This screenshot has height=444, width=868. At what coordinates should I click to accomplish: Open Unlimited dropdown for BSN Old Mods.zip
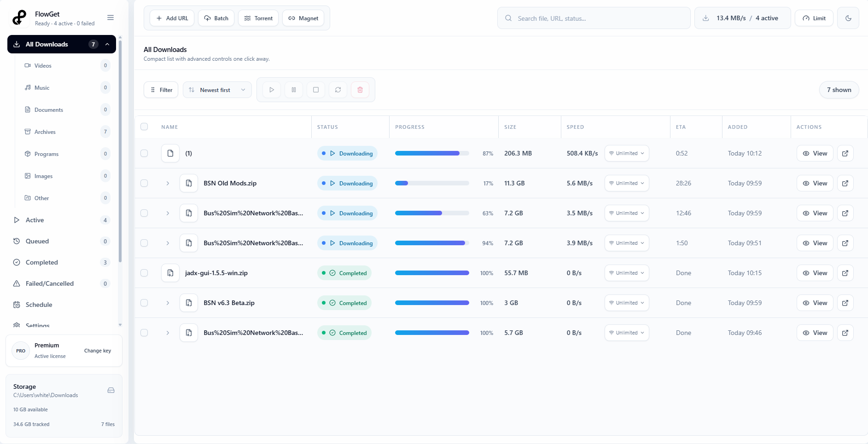tap(627, 183)
